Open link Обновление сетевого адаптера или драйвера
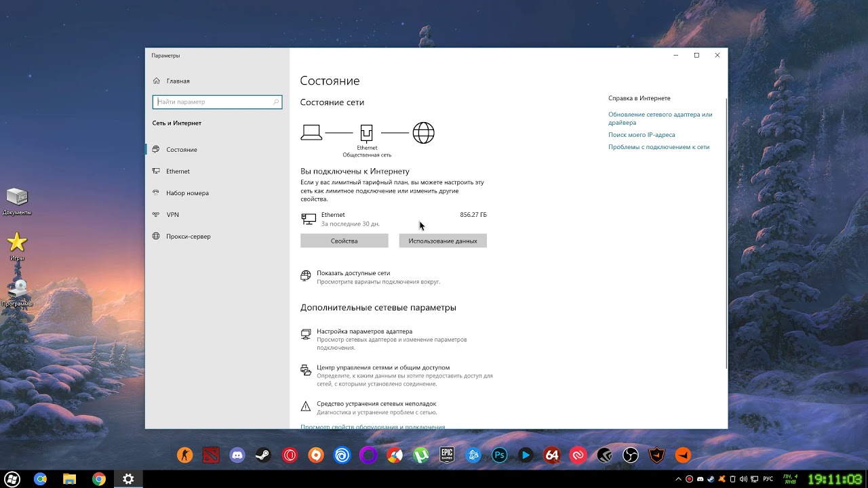The height and width of the screenshot is (488, 868). pos(660,119)
